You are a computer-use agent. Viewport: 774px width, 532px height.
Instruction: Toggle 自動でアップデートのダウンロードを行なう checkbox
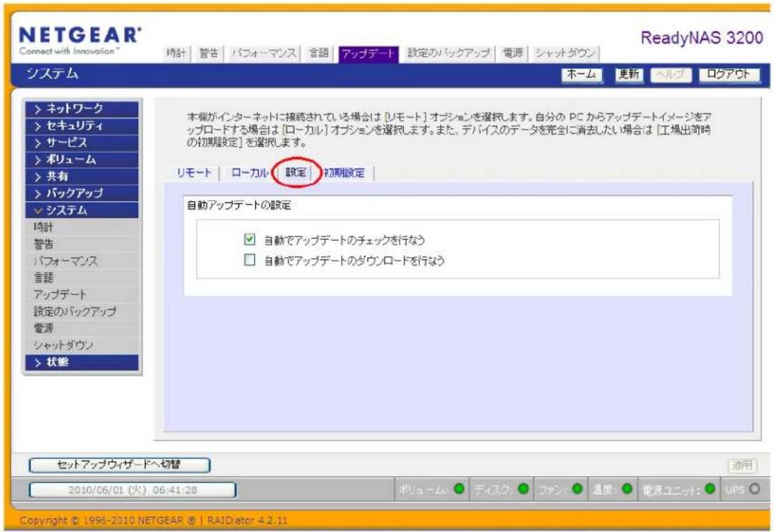click(x=250, y=259)
